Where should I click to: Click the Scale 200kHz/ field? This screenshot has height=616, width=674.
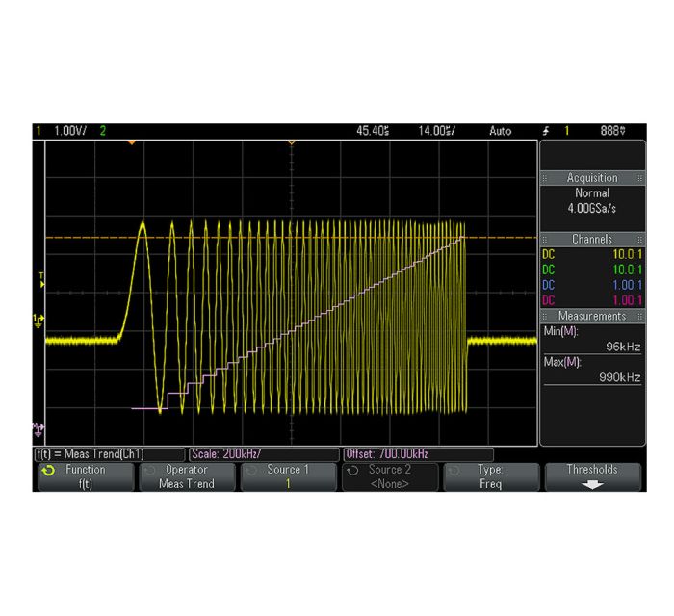click(x=264, y=454)
